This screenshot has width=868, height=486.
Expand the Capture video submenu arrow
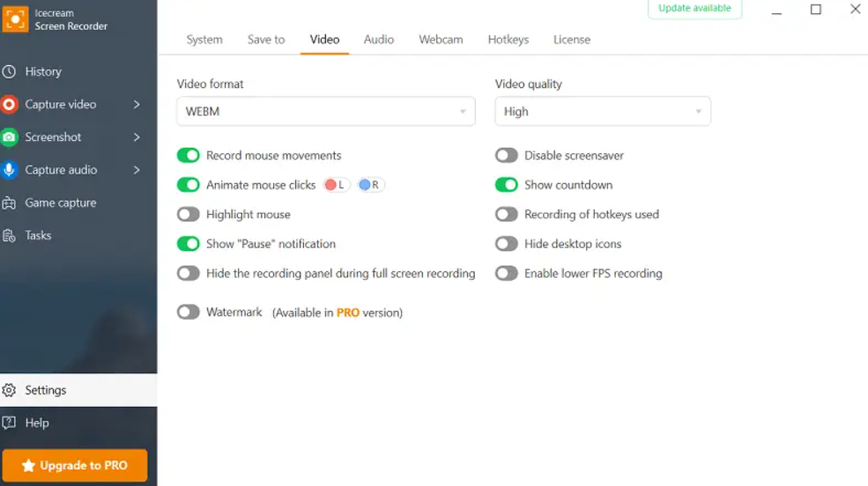[137, 104]
